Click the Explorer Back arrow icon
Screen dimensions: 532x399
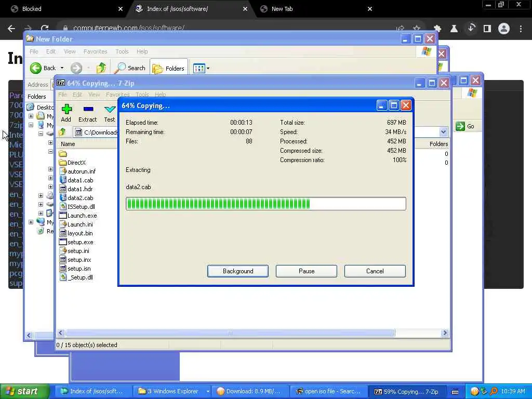click(x=36, y=68)
